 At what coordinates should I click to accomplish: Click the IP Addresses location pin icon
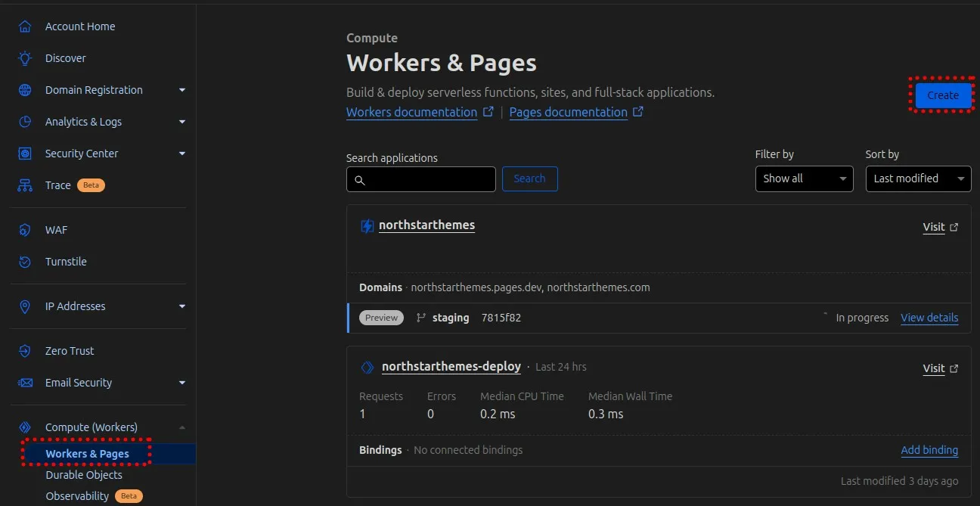click(25, 306)
